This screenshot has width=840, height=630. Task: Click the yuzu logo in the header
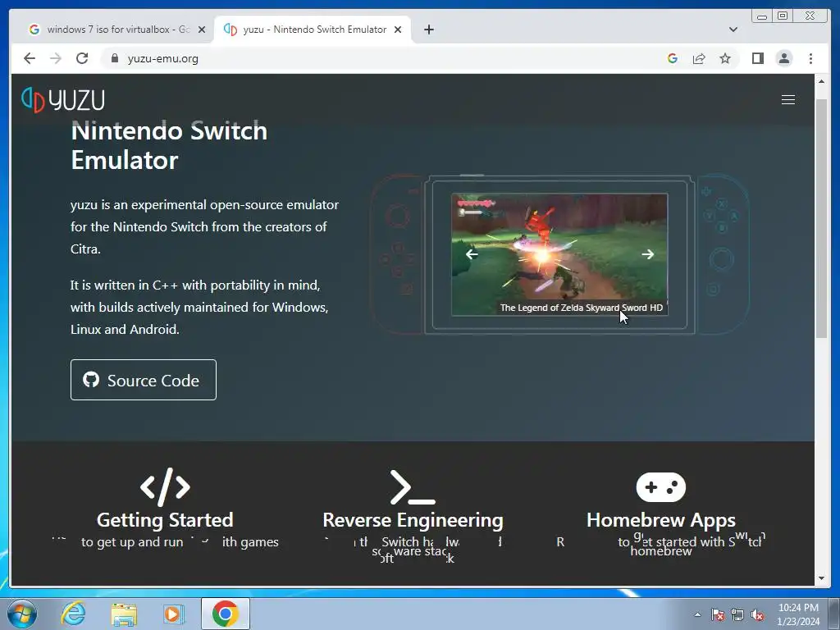63,100
